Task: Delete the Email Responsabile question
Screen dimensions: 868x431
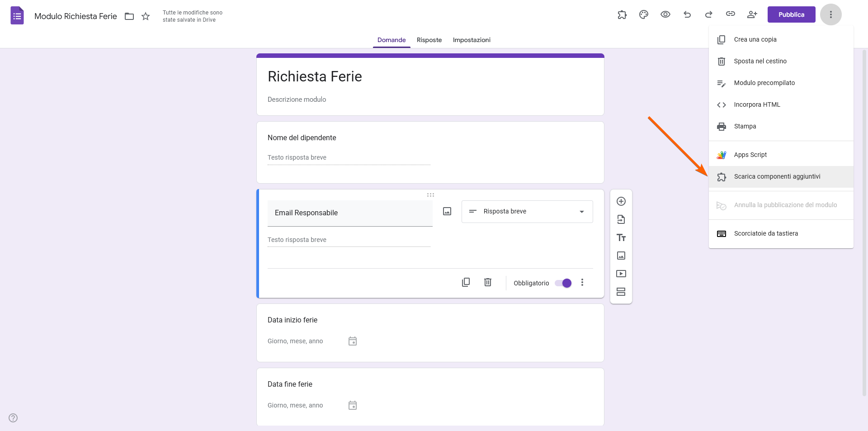Action: 488,282
